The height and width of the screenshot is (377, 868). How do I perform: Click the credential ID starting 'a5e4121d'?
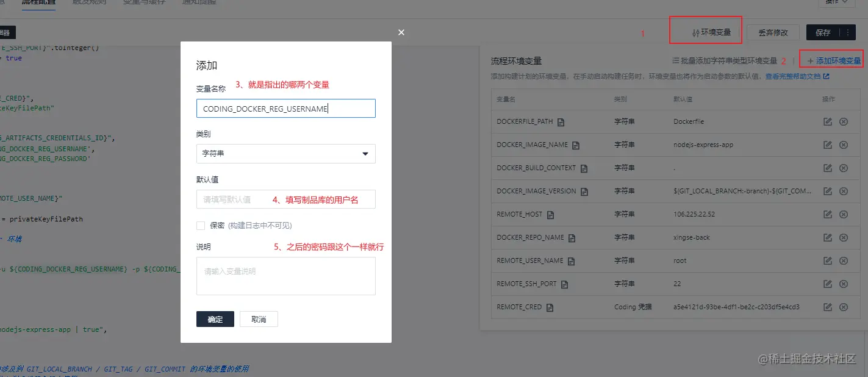[x=736, y=307]
